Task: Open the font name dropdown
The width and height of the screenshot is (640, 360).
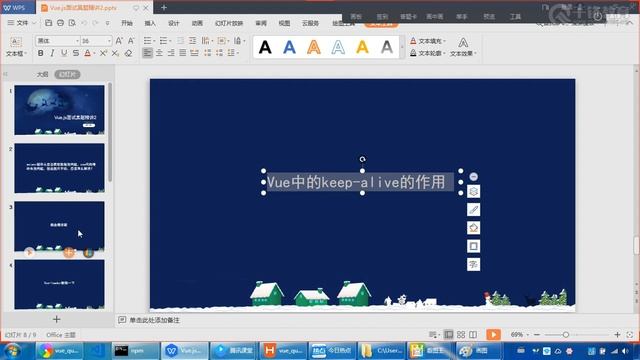Action: pos(77,41)
